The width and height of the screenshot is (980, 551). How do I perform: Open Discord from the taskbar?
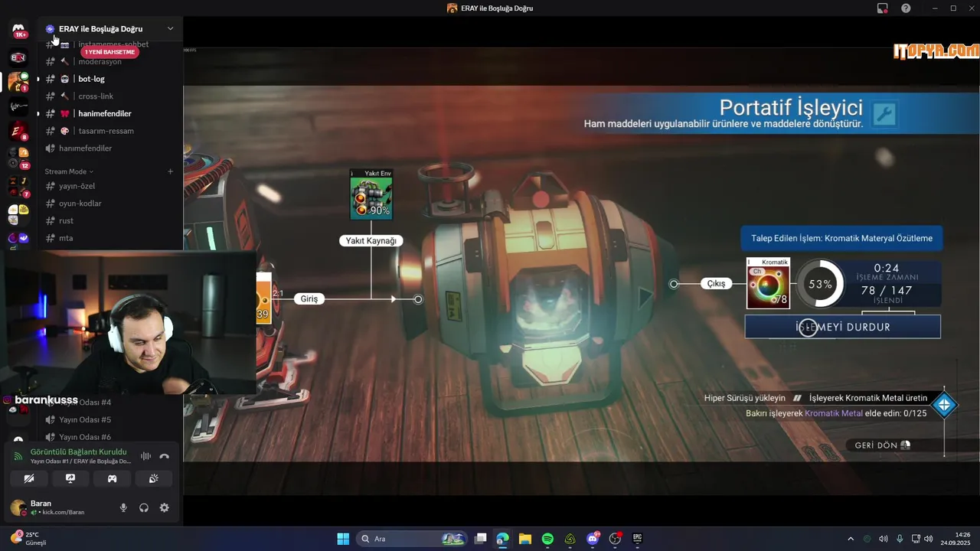[x=593, y=539]
